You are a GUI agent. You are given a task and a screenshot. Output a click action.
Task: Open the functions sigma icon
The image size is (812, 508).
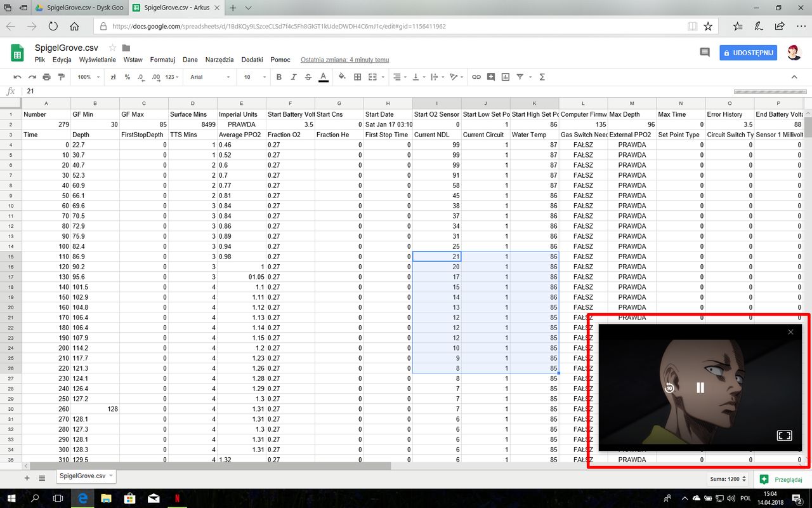(x=542, y=77)
